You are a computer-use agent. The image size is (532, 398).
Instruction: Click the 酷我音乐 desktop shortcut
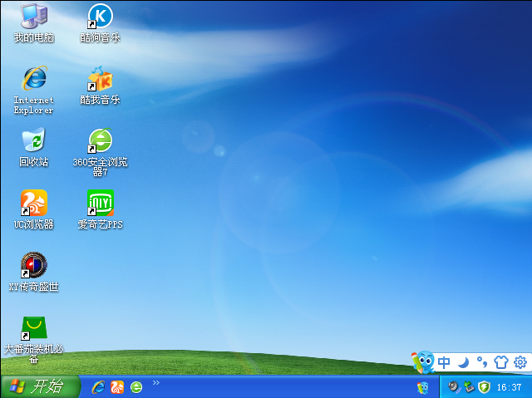[100, 85]
